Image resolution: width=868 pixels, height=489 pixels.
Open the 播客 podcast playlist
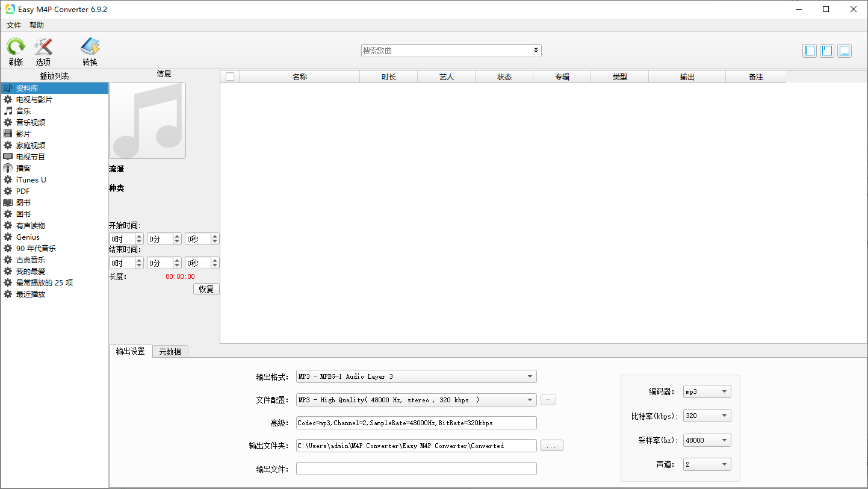click(x=55, y=168)
